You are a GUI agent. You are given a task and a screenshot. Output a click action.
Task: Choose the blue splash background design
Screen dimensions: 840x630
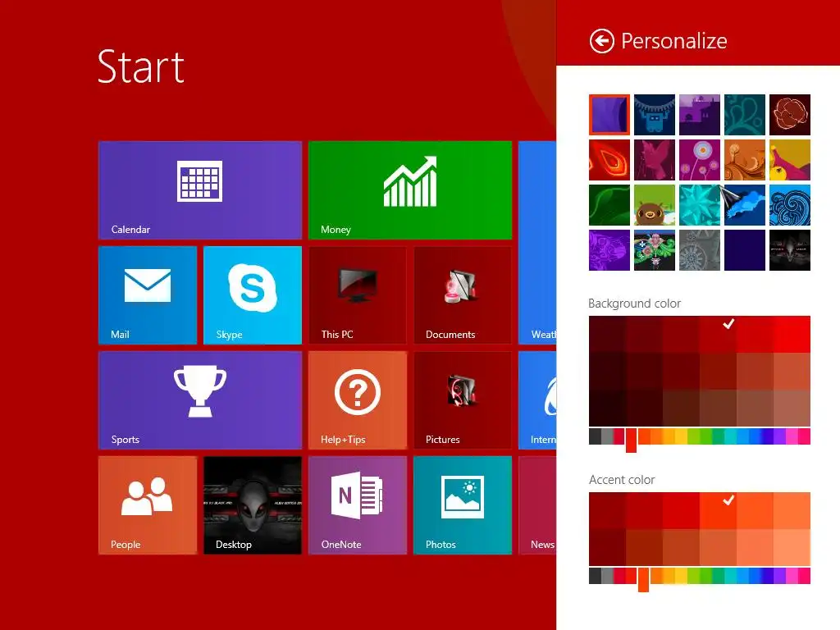(x=745, y=205)
